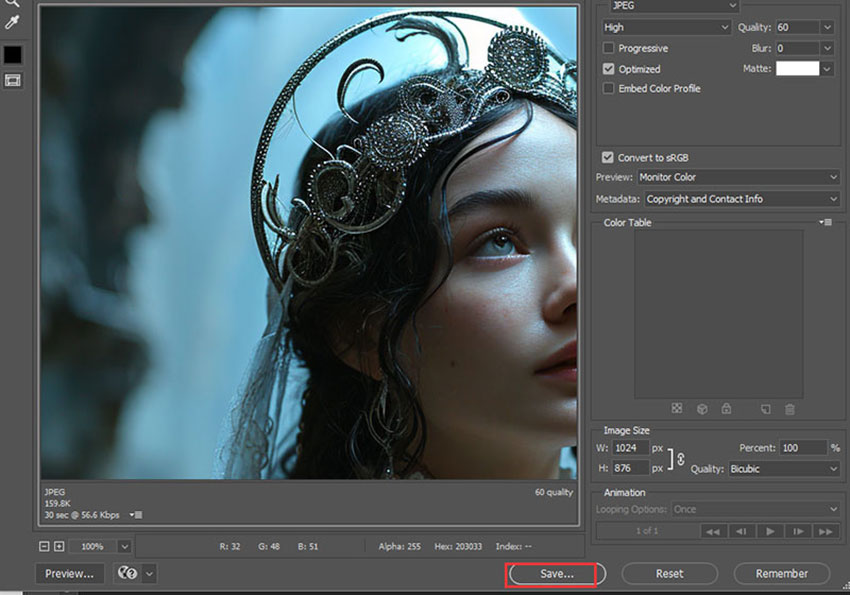The image size is (850, 595).
Task: Click the trash icon in Color Table
Action: (790, 409)
